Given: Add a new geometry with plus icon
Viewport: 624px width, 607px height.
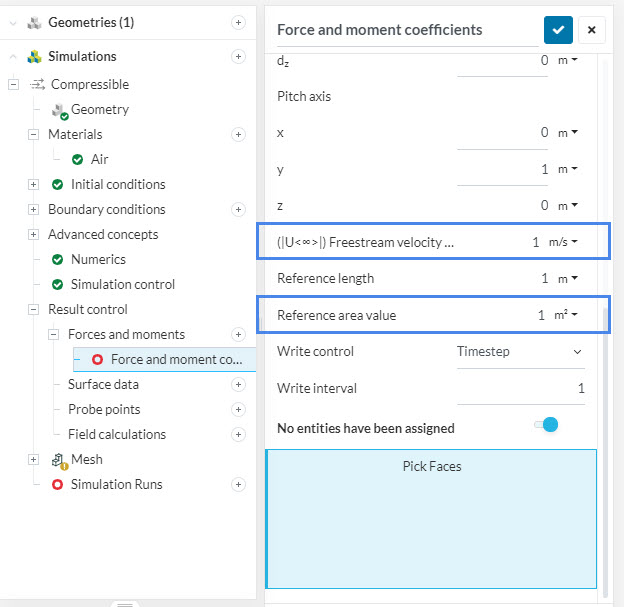Looking at the screenshot, I should pyautogui.click(x=238, y=22).
